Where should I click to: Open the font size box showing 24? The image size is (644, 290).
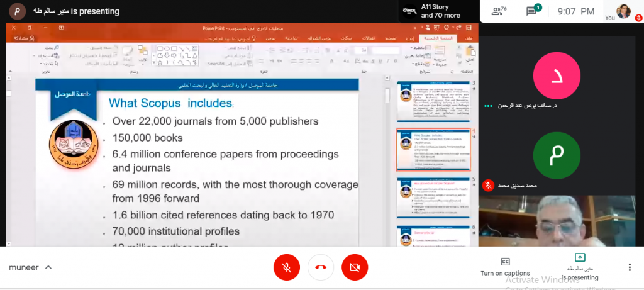362,50
